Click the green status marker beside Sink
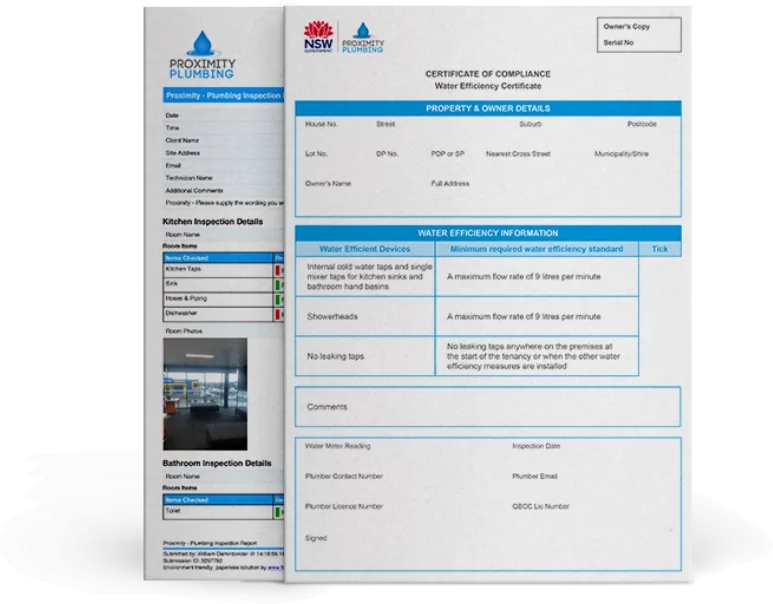The width and height of the screenshot is (773, 604). [x=278, y=284]
